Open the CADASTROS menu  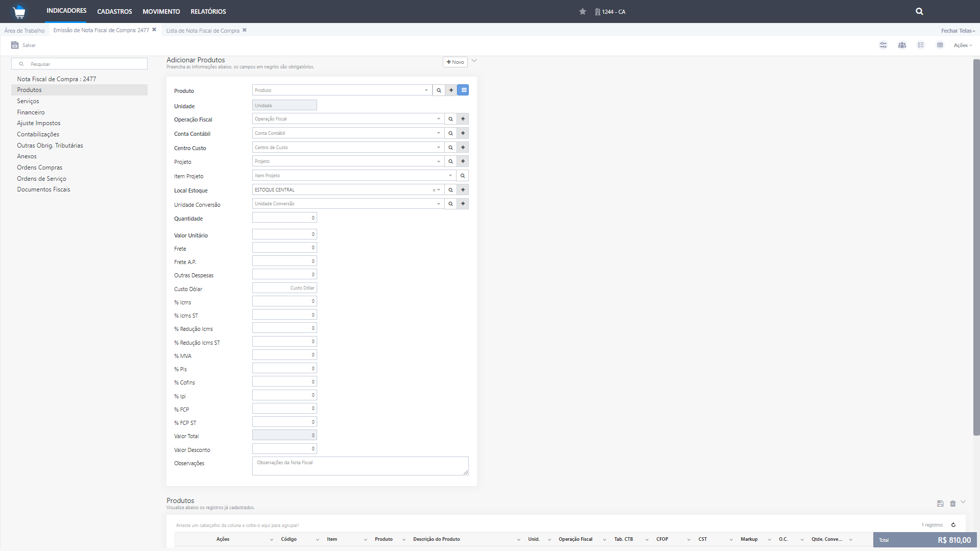[x=114, y=11]
